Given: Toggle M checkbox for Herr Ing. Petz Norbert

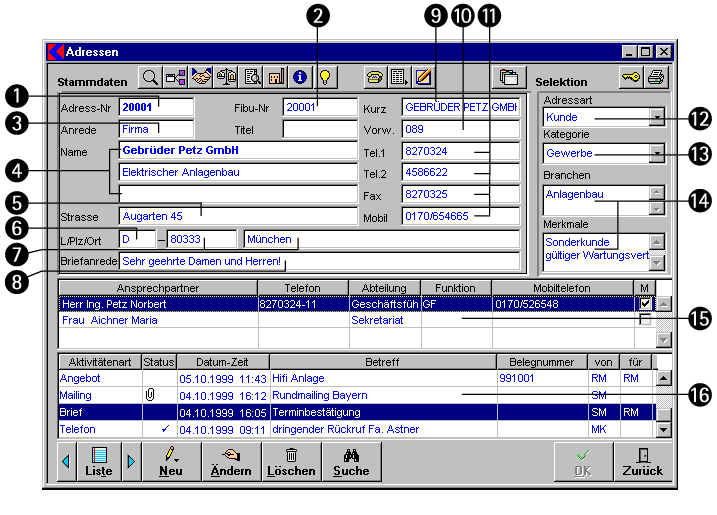Looking at the screenshot, I should pos(646,303).
